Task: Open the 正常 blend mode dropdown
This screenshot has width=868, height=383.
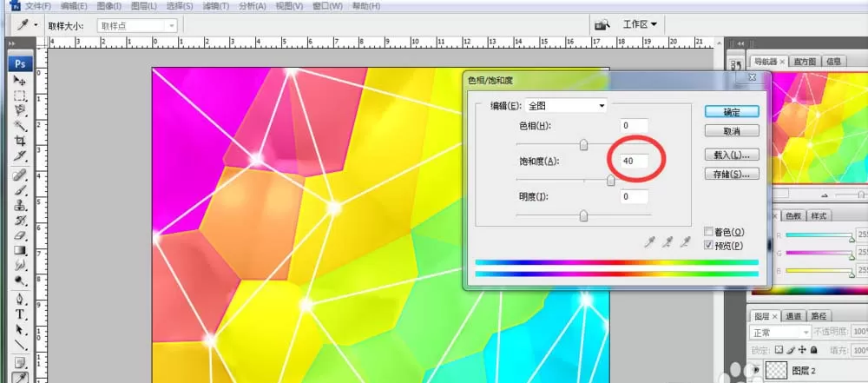Action: (x=780, y=332)
